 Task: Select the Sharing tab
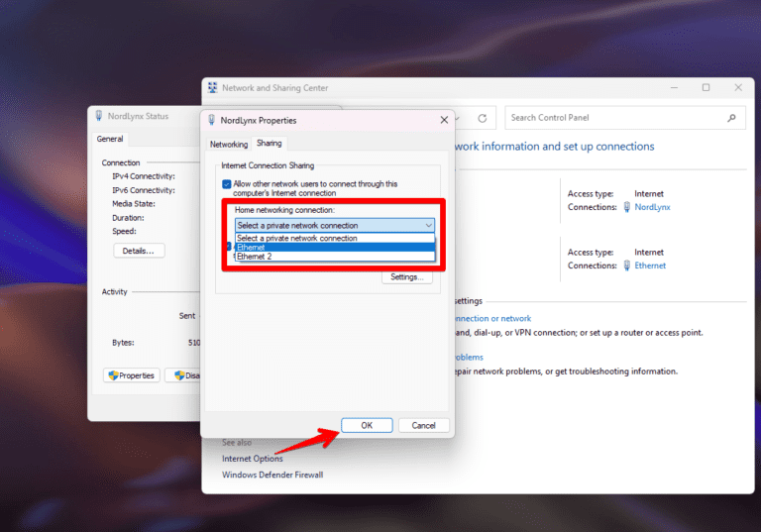click(269, 144)
